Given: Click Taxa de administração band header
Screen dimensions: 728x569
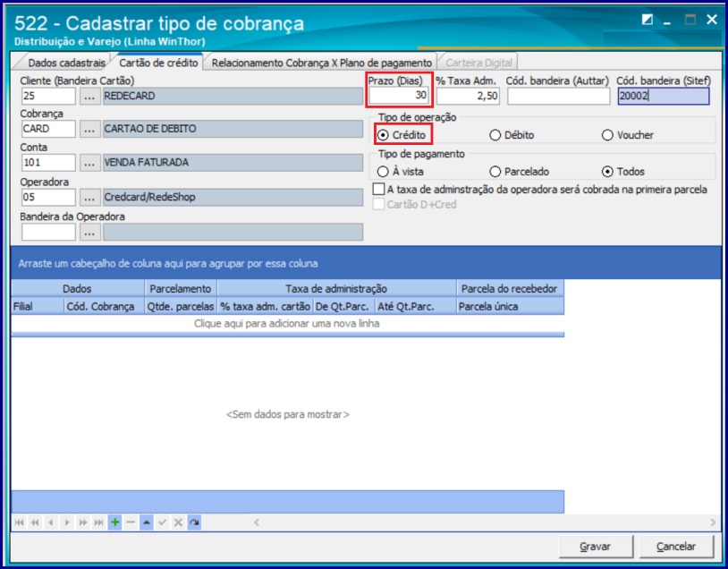Looking at the screenshot, I should point(336,289).
